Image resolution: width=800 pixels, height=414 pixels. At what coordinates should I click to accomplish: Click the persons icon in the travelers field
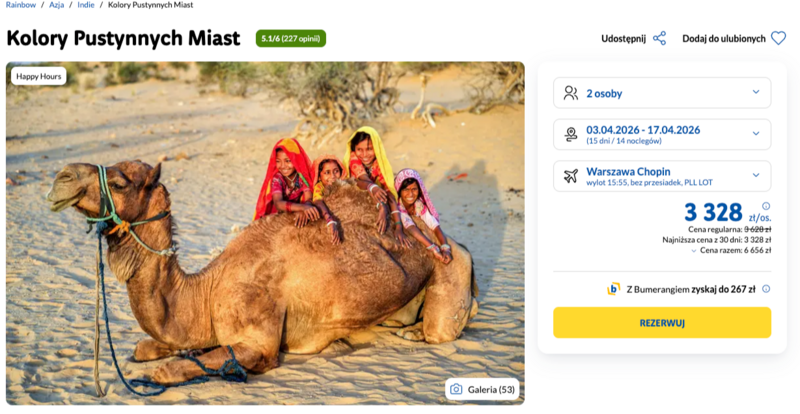coord(570,93)
